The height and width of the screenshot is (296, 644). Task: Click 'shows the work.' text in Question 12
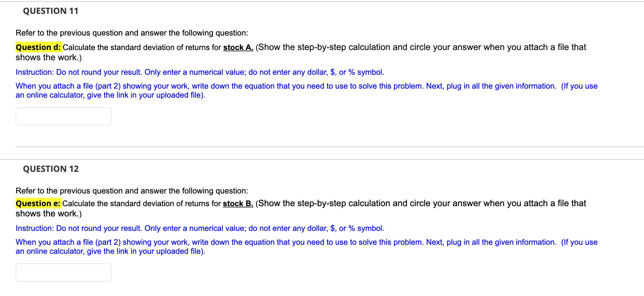(x=48, y=213)
